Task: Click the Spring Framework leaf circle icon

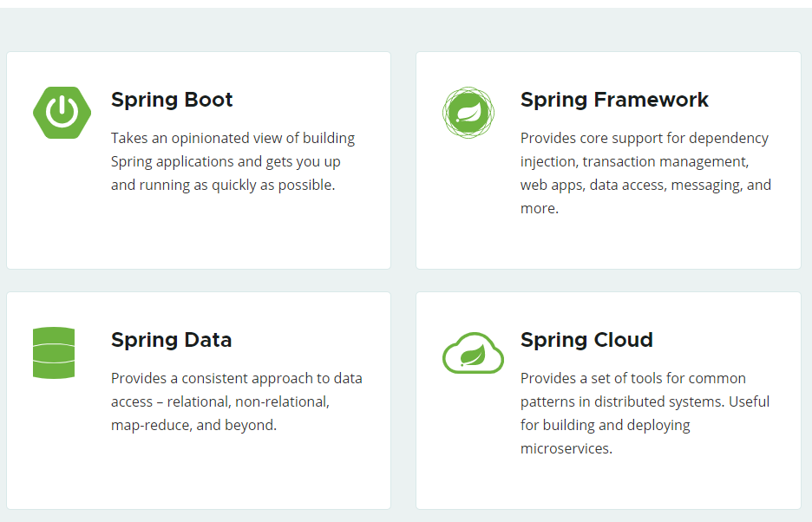Action: click(468, 112)
